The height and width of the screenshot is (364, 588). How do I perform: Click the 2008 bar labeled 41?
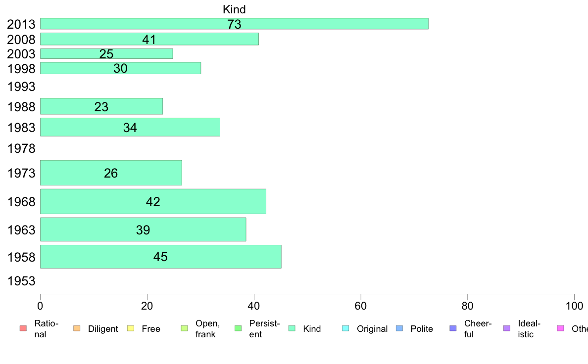pos(149,39)
